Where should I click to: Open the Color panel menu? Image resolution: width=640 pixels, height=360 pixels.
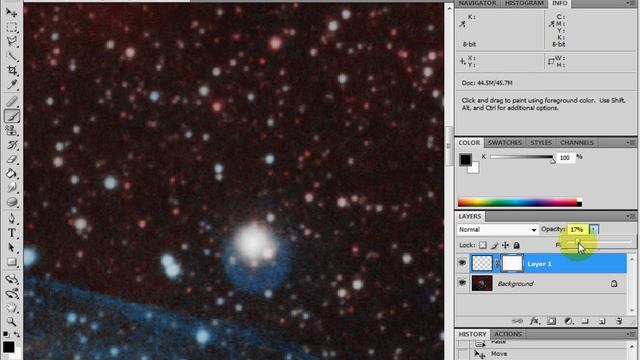[x=630, y=142]
